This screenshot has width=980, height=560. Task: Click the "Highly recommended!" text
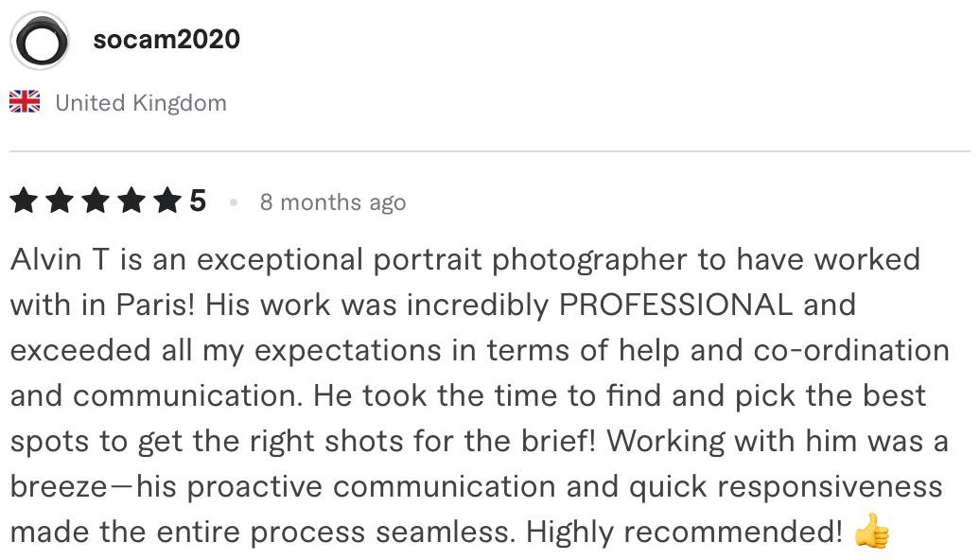click(x=684, y=534)
